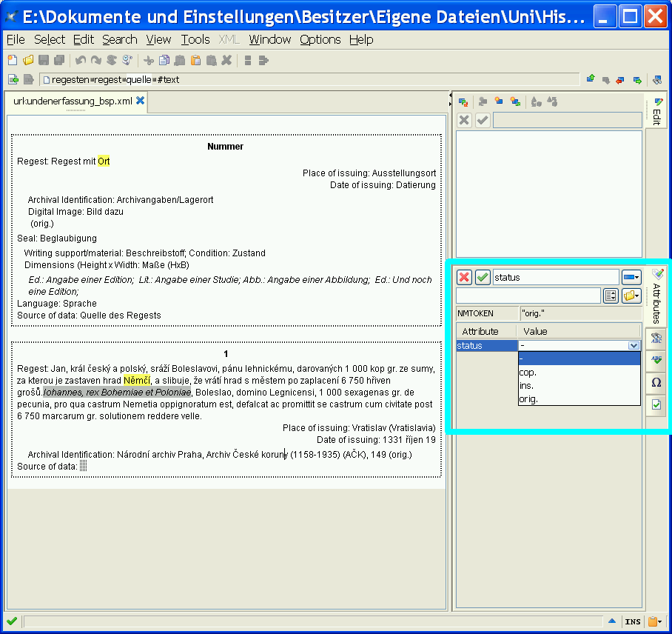Click the orange Paste clipboard icon
Image resolution: width=672 pixels, height=634 pixels.
(x=195, y=61)
